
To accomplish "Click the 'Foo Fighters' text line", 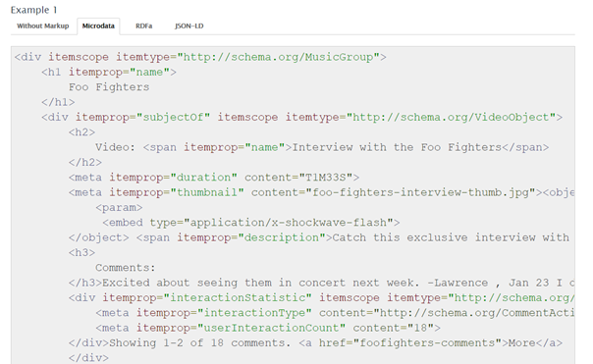I will click(109, 87).
